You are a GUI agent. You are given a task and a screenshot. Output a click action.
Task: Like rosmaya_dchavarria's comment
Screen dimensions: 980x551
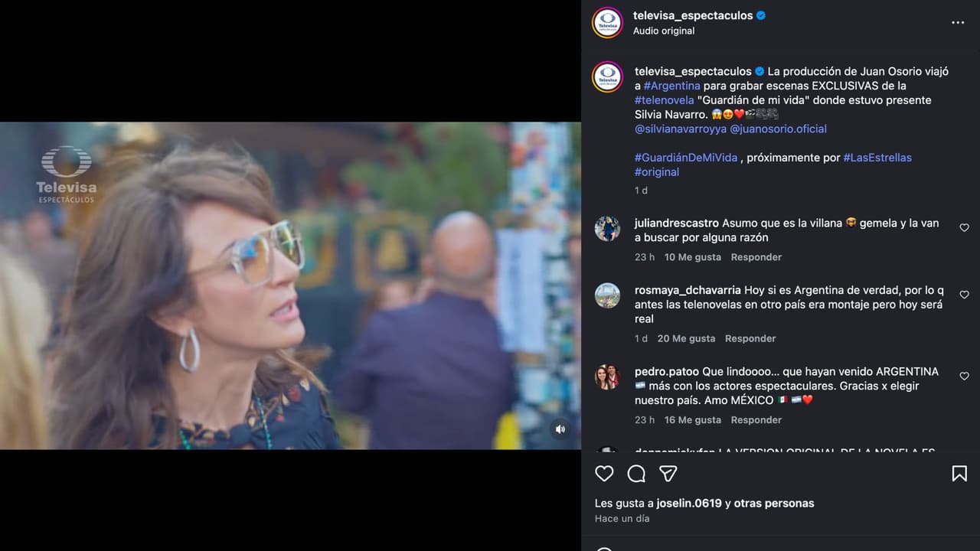click(964, 295)
